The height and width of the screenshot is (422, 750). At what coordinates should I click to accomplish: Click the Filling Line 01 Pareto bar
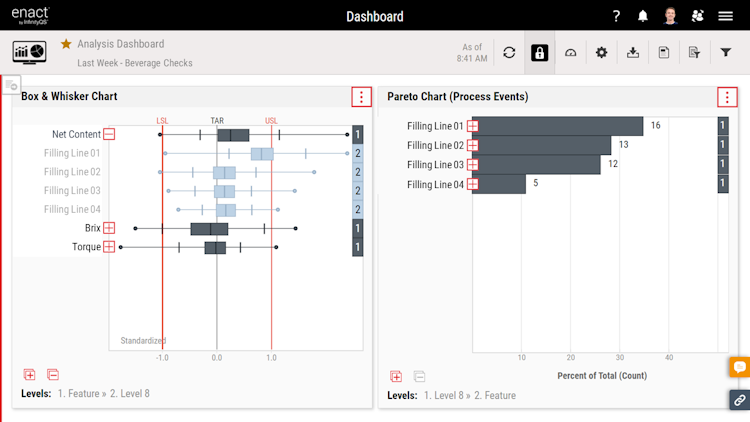(557, 126)
